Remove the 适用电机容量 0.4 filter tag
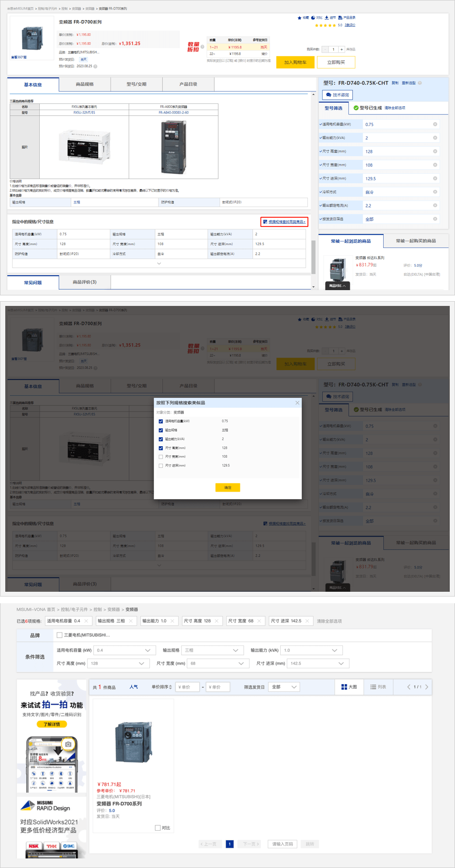Screen dimensions: 455x868 coord(86,621)
